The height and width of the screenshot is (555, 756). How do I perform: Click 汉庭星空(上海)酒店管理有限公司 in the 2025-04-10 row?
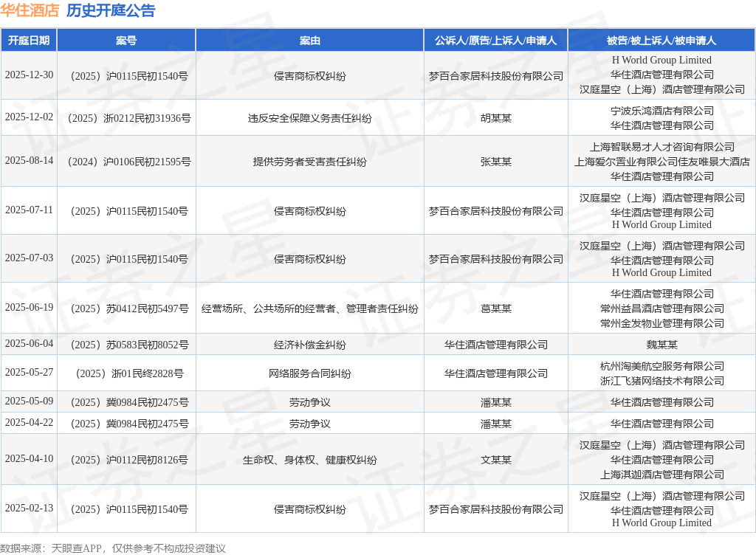coord(662,446)
